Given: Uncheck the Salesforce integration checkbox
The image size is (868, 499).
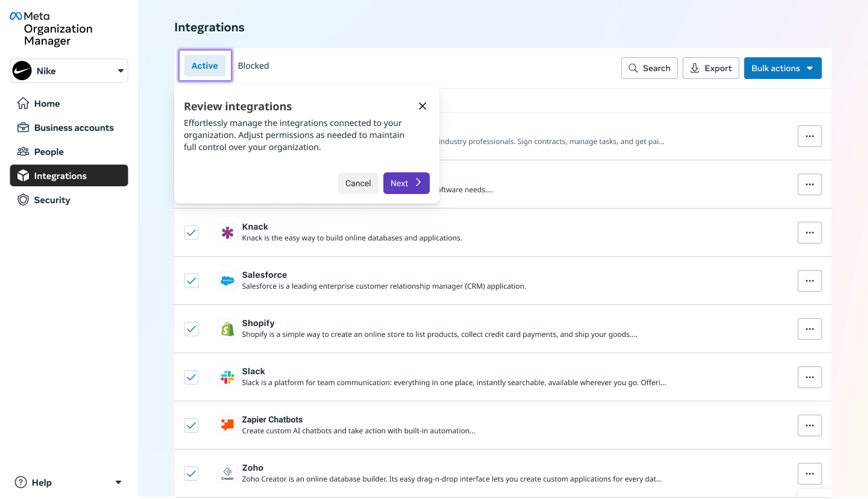Looking at the screenshot, I should click(191, 281).
